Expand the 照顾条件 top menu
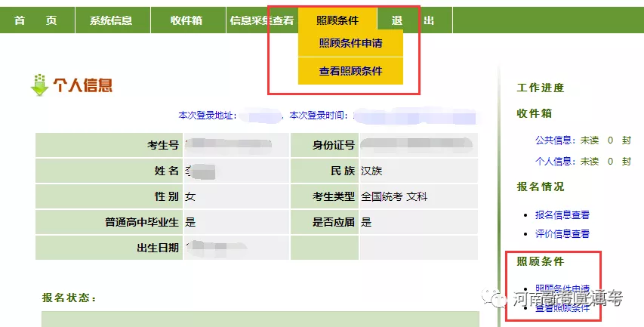Viewport: 644px width, 327px height. tap(337, 20)
